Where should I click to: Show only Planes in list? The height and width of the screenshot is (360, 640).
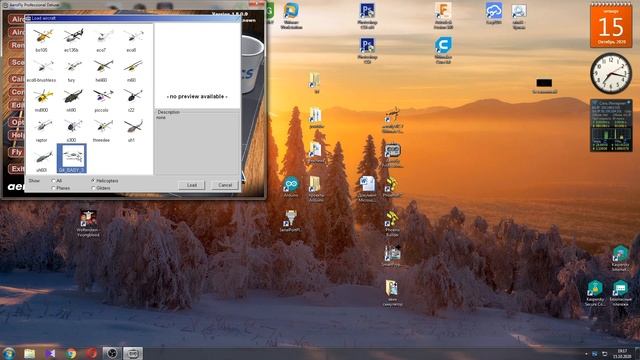coord(54,188)
